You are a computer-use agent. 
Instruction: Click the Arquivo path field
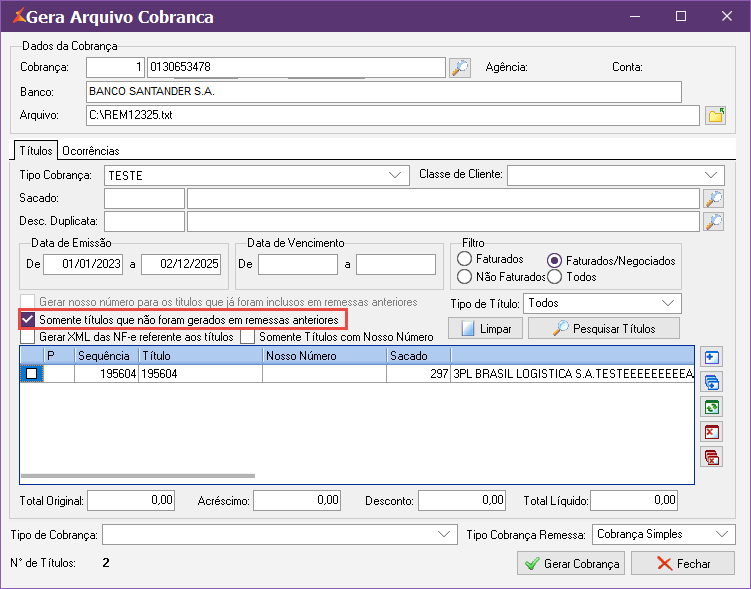tap(393, 115)
